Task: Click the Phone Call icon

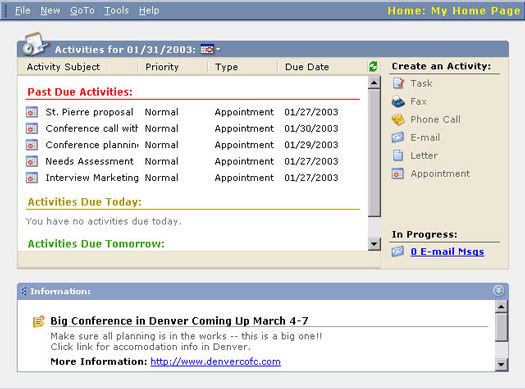Action: point(398,119)
